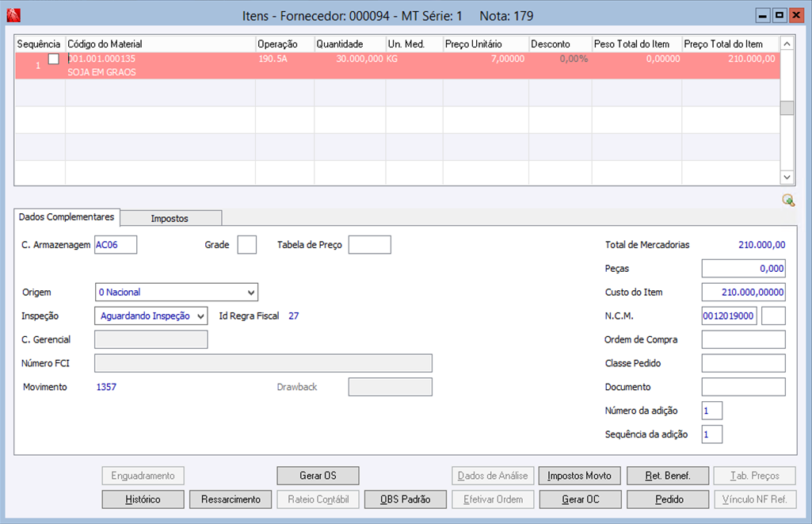Open Histórico
Screen dimensions: 812x524
[143, 499]
